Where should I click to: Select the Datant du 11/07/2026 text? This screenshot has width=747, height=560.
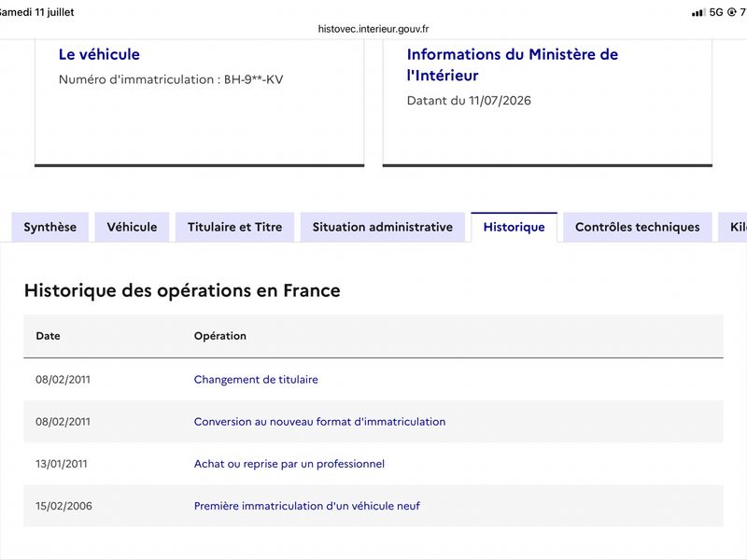(x=469, y=101)
